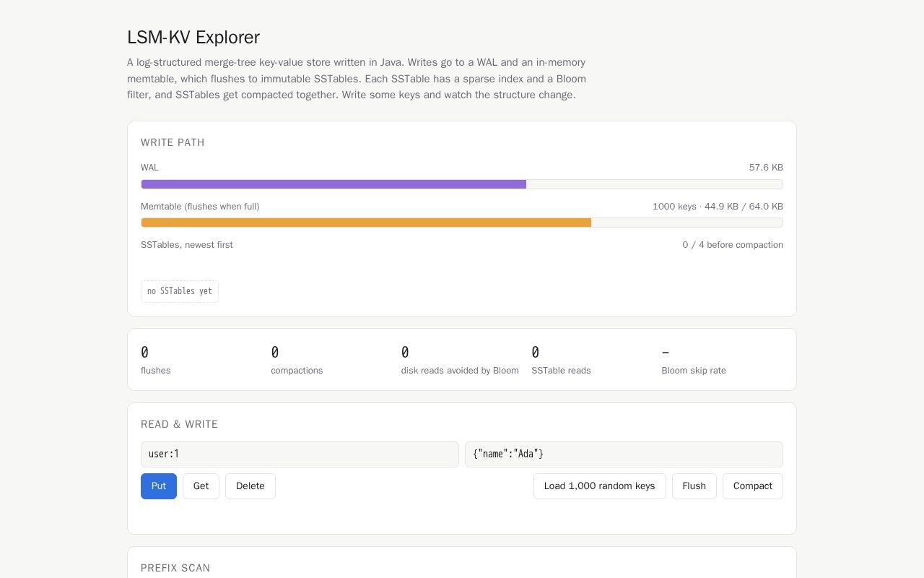Click the 'SSTable reads' stat label
This screenshot has height=578, width=924.
coord(561,371)
